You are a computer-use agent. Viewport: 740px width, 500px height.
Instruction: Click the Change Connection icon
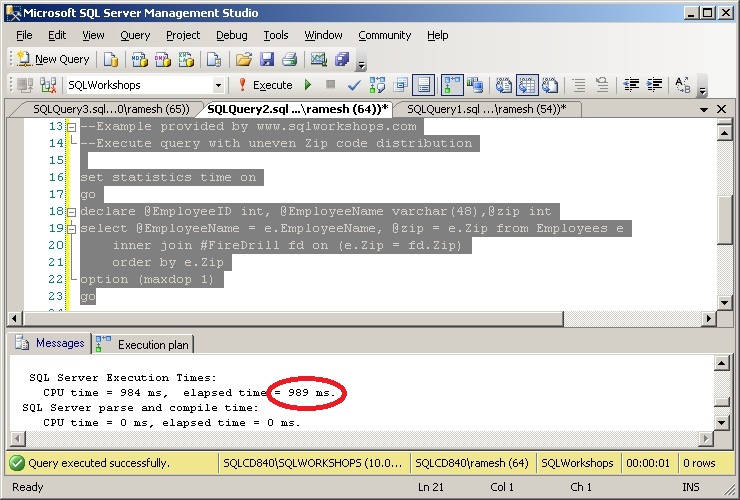(x=48, y=85)
